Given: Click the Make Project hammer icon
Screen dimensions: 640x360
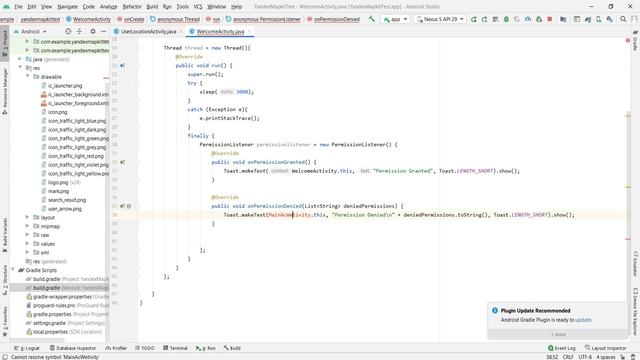Looking at the screenshot, I should click(x=371, y=19).
